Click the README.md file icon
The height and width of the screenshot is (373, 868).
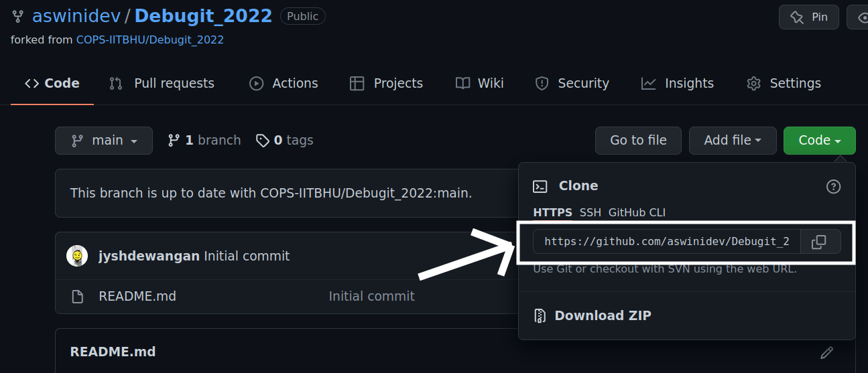78,296
